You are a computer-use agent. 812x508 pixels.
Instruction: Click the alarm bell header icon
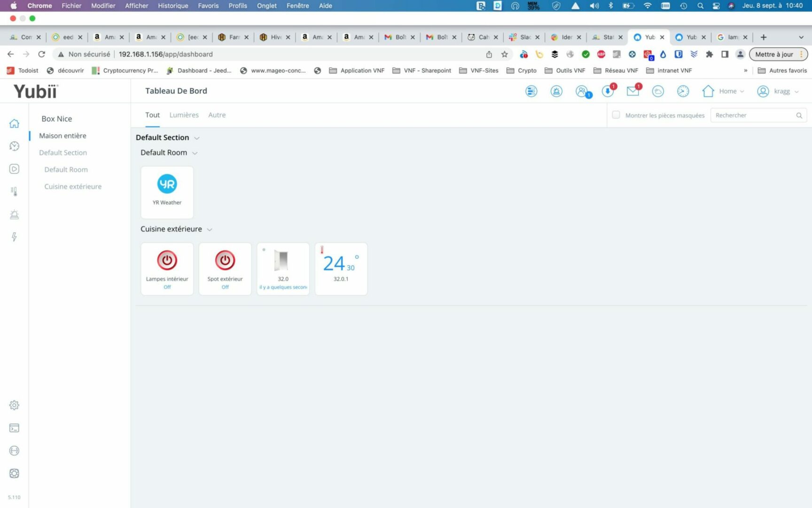click(x=556, y=91)
